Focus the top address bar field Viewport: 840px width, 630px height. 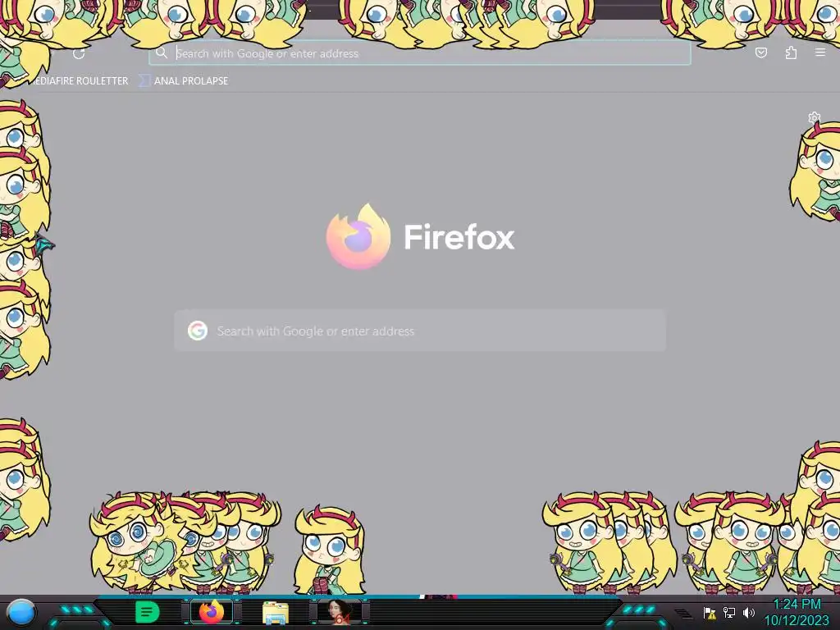[x=419, y=53]
